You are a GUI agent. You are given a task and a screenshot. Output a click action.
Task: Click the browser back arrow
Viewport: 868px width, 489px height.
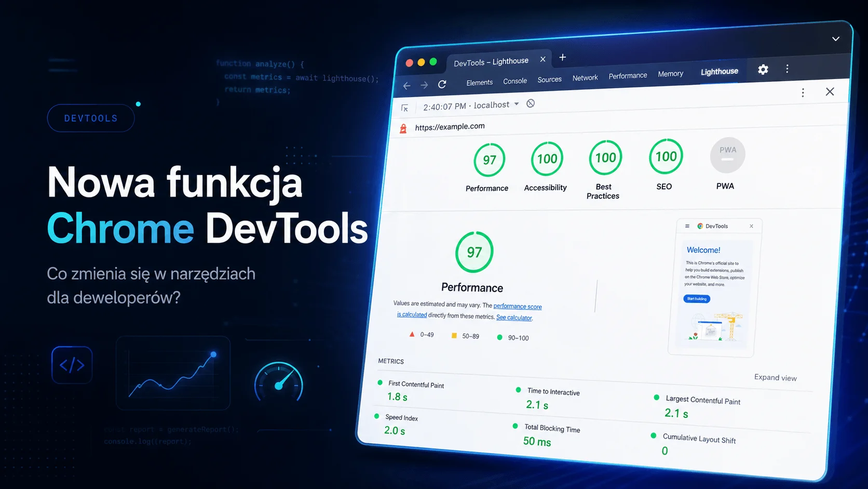(x=407, y=86)
